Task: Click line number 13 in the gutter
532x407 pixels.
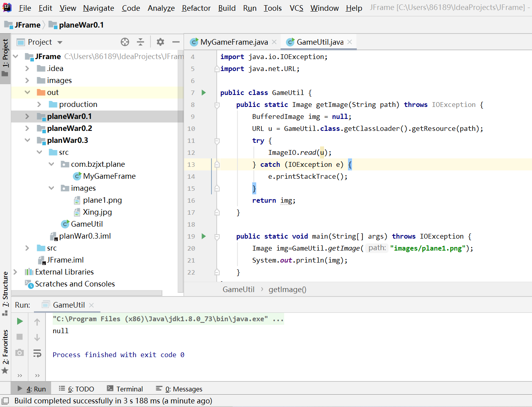Action: pyautogui.click(x=191, y=164)
